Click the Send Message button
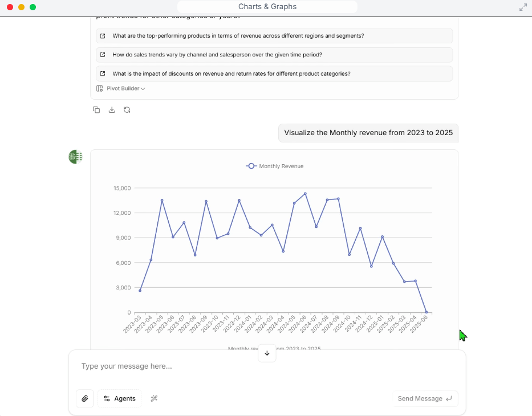The height and width of the screenshot is (416, 532). pos(425,398)
